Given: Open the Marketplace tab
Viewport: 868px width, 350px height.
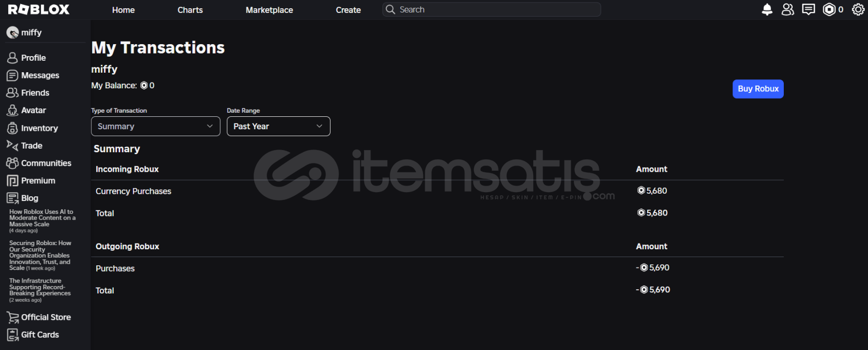Looking at the screenshot, I should click(x=269, y=10).
